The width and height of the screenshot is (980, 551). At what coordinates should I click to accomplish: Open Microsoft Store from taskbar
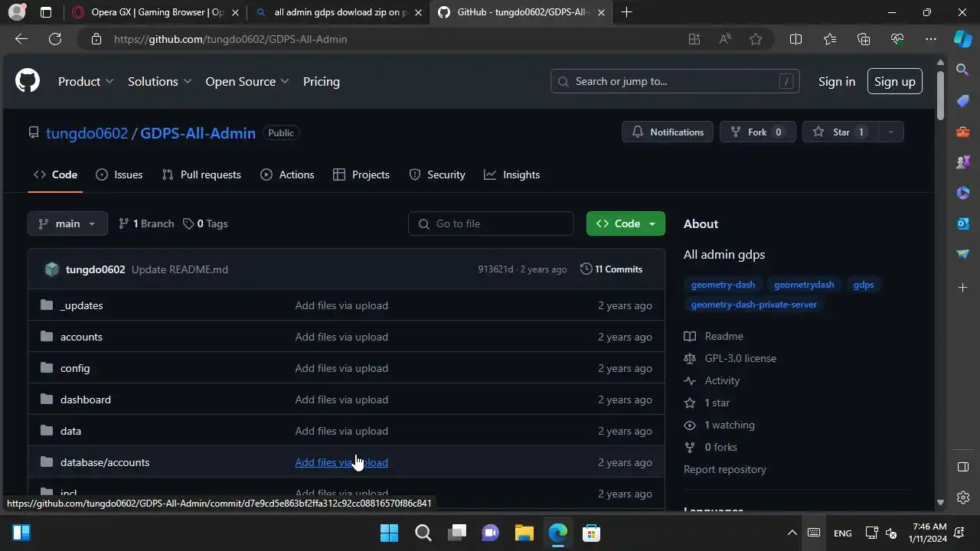click(591, 533)
